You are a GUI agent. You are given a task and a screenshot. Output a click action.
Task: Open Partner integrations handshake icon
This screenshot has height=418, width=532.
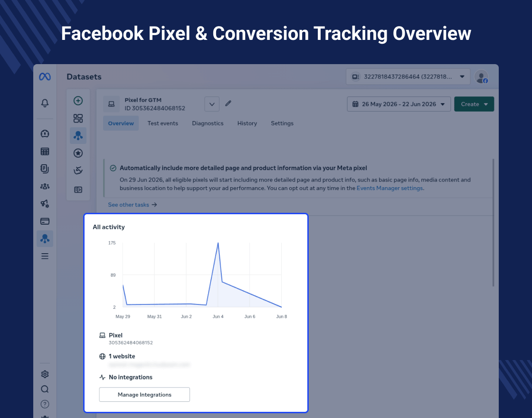click(x=78, y=171)
